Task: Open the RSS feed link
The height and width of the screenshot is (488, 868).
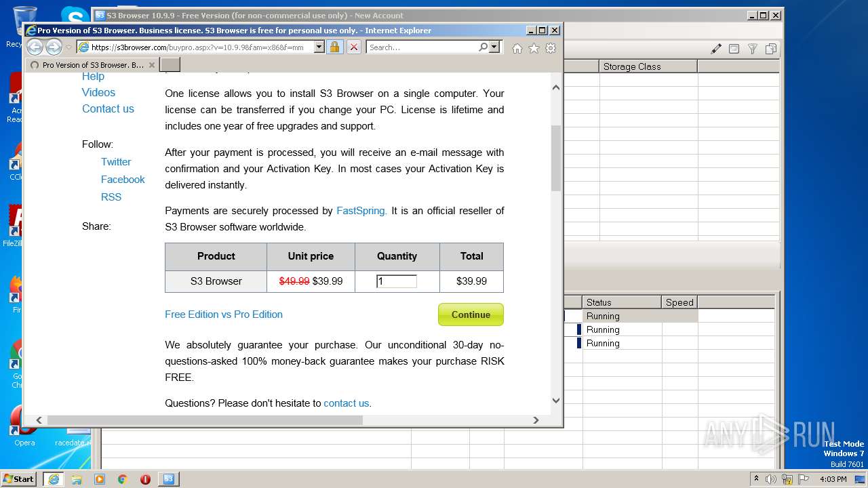Action: (111, 197)
